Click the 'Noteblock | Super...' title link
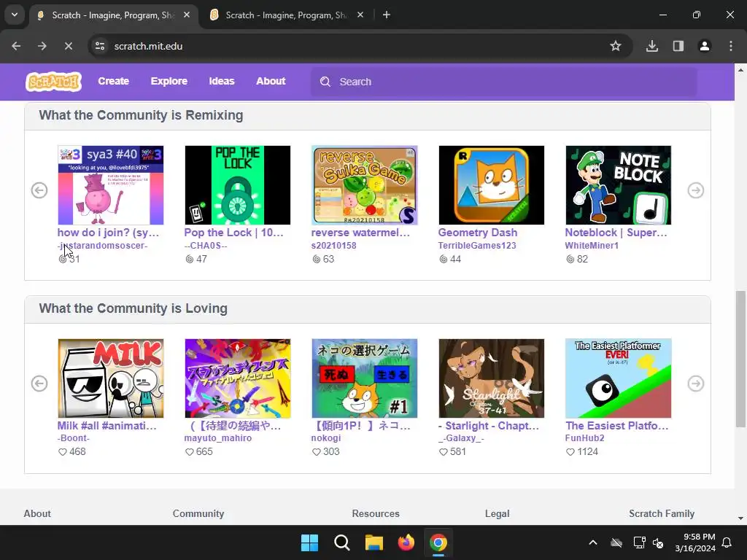The width and height of the screenshot is (747, 560). [x=616, y=233]
